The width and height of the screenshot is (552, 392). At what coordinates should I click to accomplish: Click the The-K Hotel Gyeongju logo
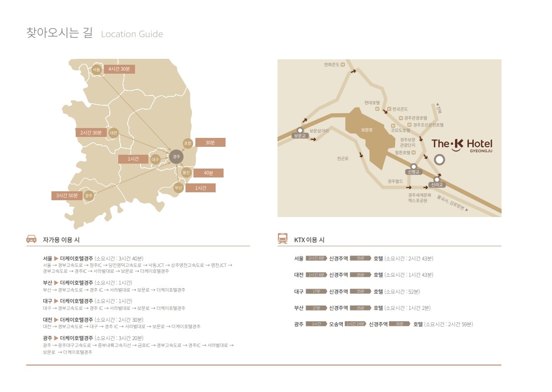point(461,144)
